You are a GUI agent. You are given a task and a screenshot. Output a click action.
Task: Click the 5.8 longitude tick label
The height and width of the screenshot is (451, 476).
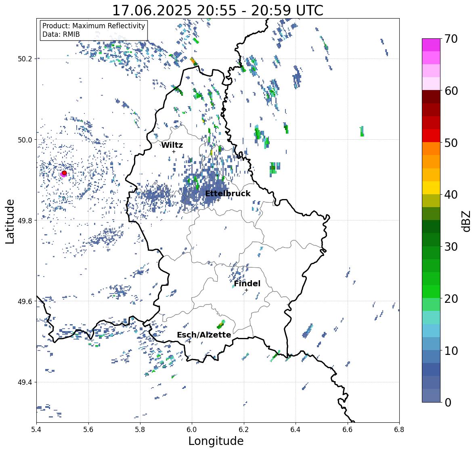(140, 429)
